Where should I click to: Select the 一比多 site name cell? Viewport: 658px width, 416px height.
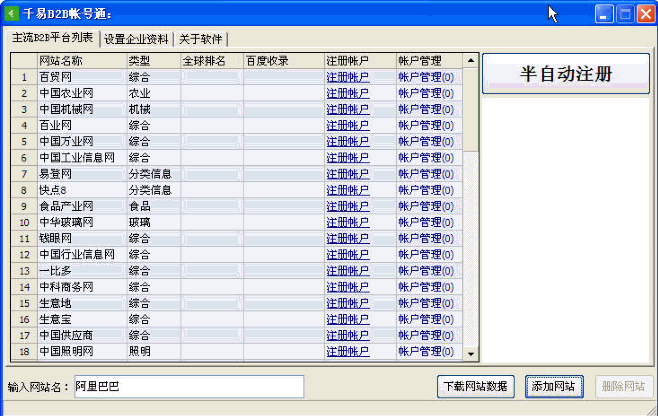pos(82,271)
